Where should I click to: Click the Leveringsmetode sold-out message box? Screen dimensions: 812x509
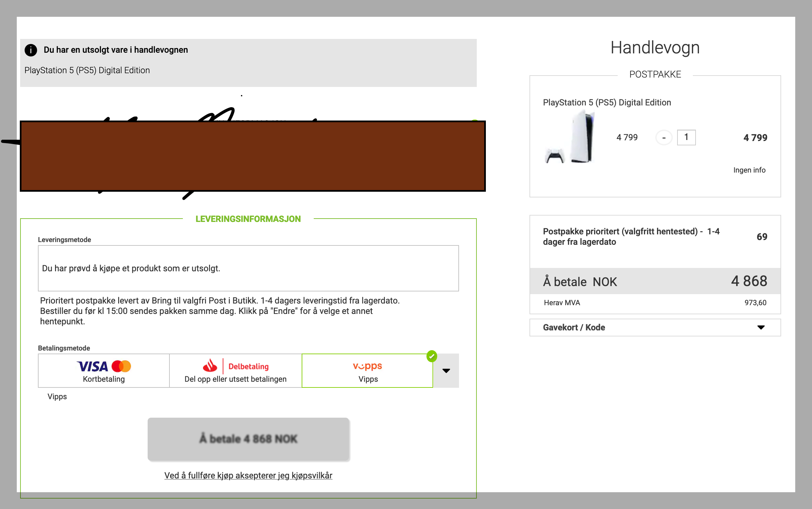[x=248, y=268]
